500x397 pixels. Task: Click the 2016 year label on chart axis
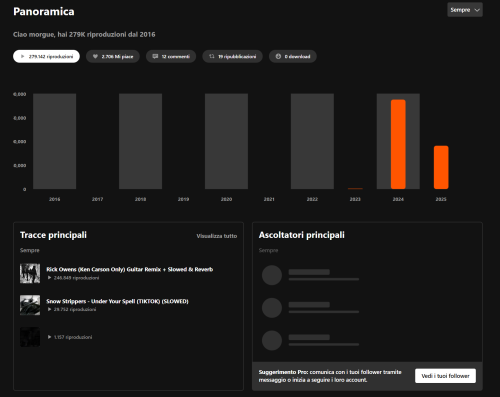(x=55, y=199)
